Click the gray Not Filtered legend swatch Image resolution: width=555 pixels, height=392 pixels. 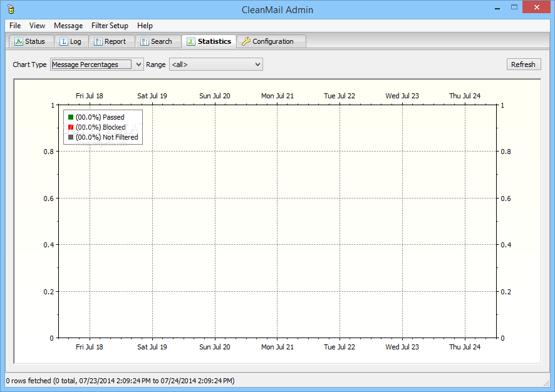(71, 137)
